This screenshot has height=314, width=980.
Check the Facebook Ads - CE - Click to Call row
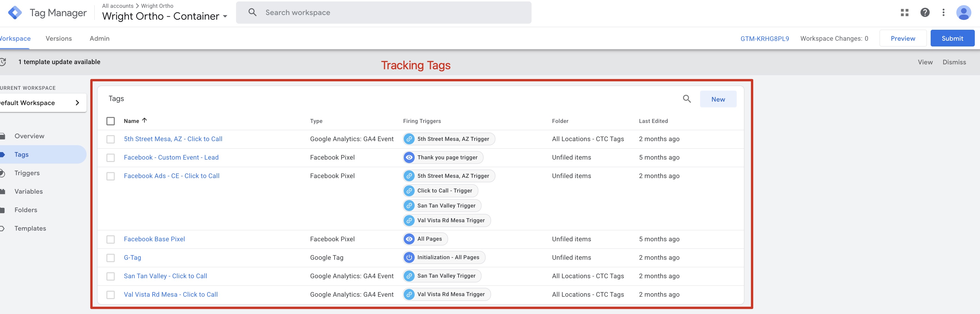pyautogui.click(x=111, y=176)
